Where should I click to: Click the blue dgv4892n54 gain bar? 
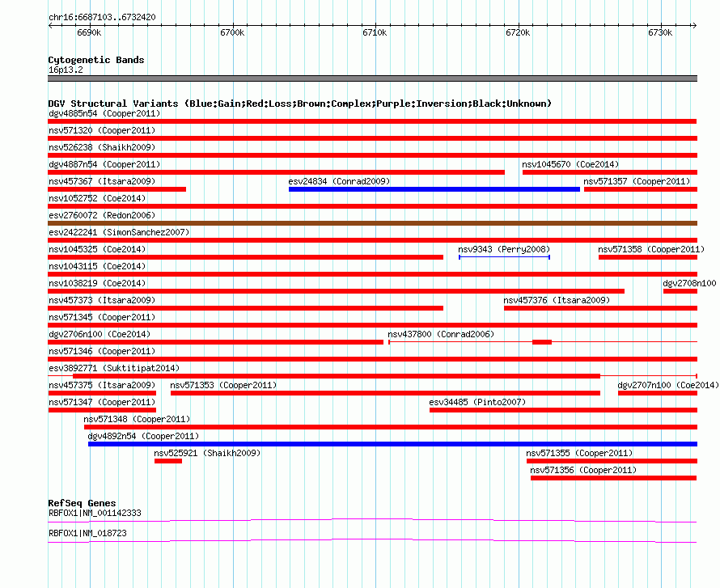click(392, 444)
